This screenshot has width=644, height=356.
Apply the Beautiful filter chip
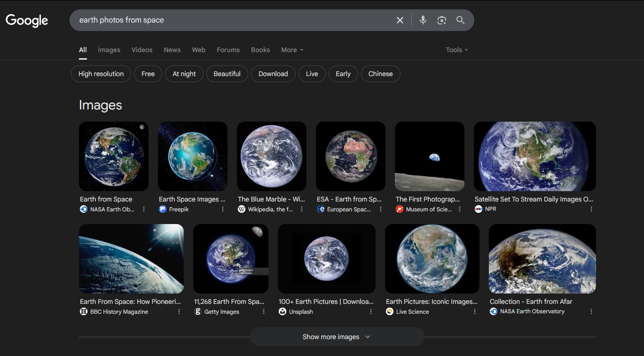(227, 74)
